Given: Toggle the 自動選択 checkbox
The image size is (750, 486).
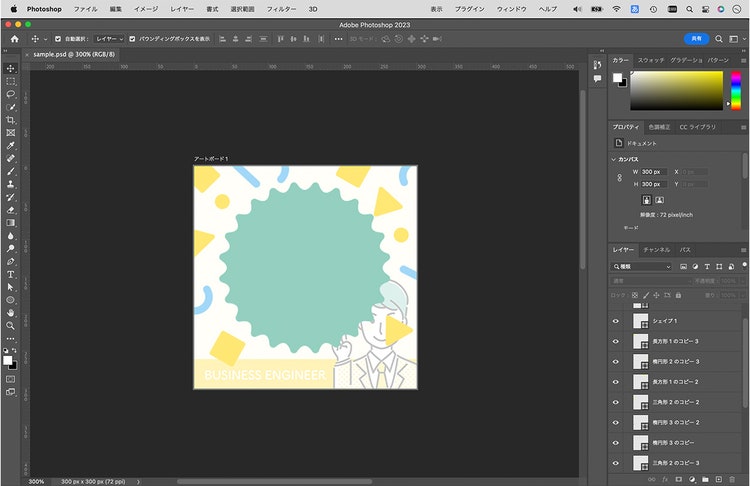Looking at the screenshot, I should pos(58,39).
